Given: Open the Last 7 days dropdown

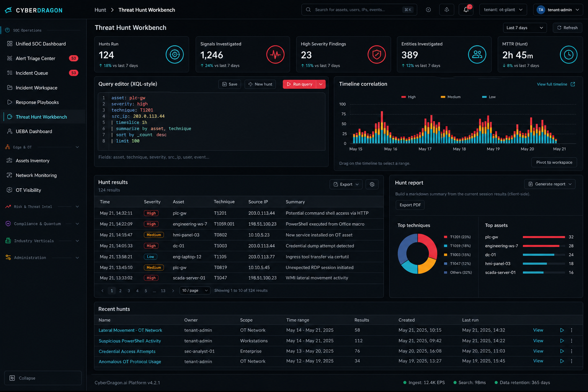Looking at the screenshot, I should coord(525,28).
